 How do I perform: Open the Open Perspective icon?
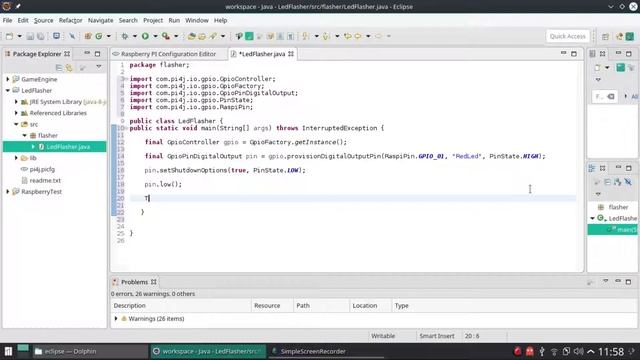(605, 36)
